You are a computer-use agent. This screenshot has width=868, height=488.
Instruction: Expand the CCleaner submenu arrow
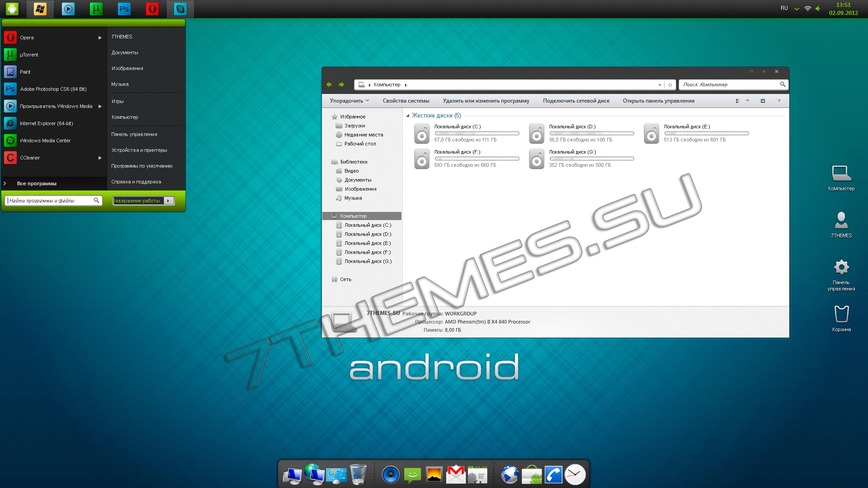tap(100, 158)
